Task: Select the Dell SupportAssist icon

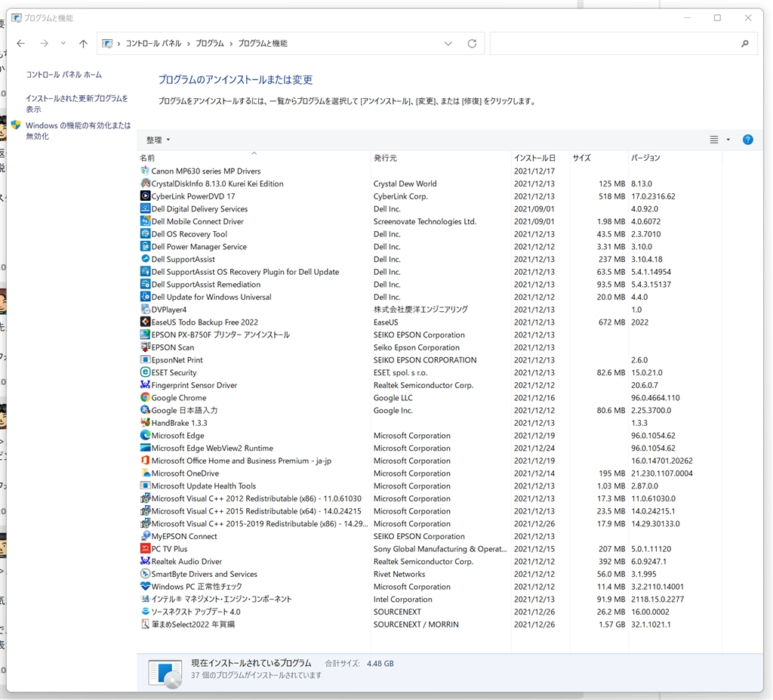Action: point(145,259)
